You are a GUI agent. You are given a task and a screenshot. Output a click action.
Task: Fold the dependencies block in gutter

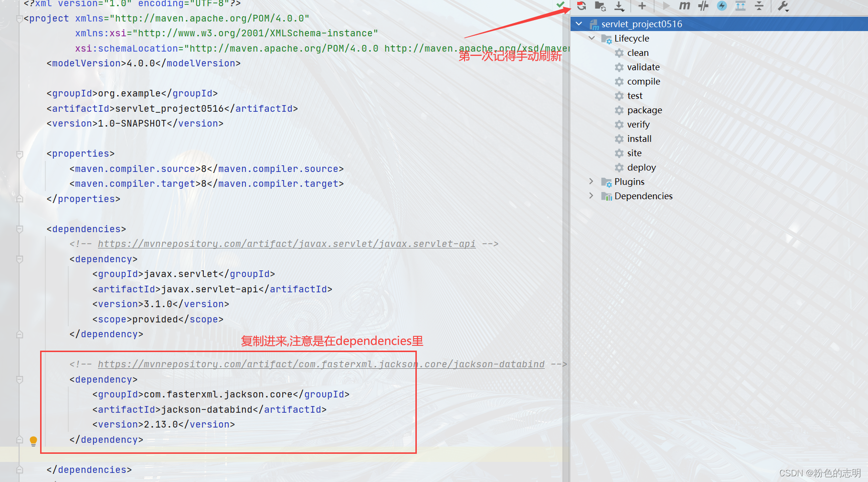(x=20, y=229)
